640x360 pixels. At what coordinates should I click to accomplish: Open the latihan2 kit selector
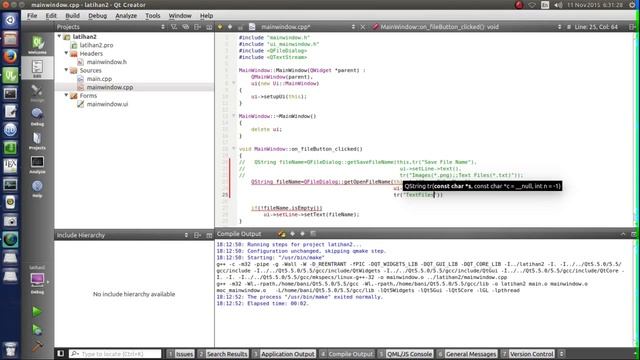point(37,280)
